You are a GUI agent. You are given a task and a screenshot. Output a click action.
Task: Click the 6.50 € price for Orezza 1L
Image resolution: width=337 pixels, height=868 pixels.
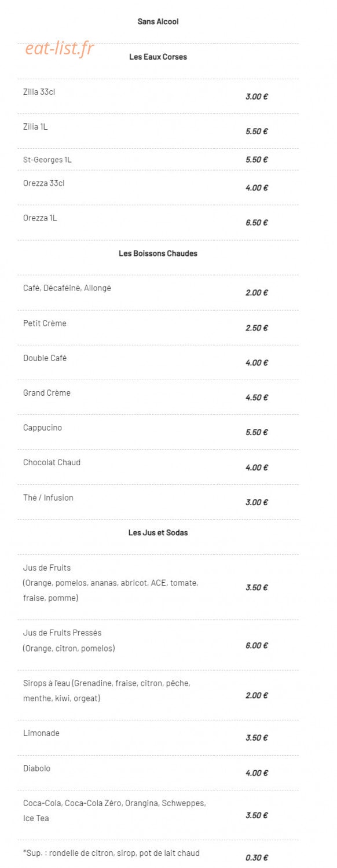coord(257,223)
